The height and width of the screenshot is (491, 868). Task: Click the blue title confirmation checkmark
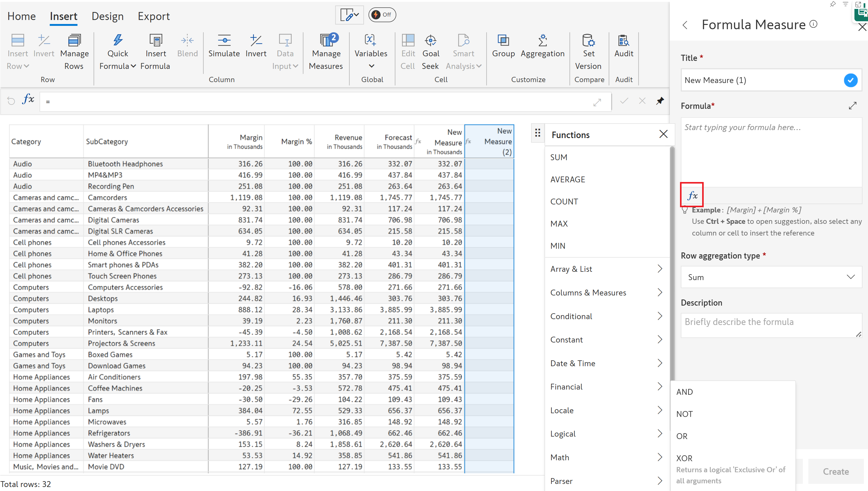click(850, 80)
